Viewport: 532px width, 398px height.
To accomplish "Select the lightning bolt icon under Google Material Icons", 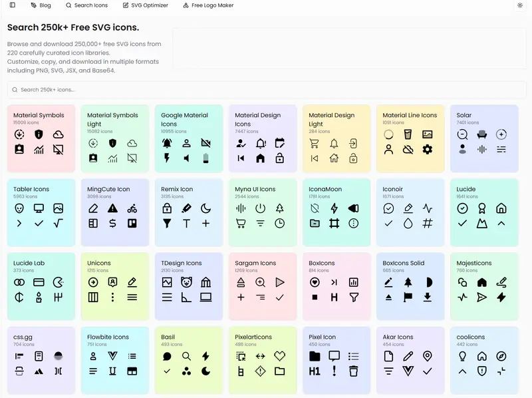I will point(166,158).
